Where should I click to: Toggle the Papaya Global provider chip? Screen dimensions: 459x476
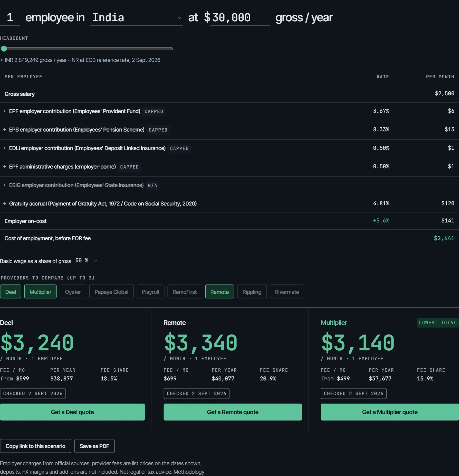[111, 292]
